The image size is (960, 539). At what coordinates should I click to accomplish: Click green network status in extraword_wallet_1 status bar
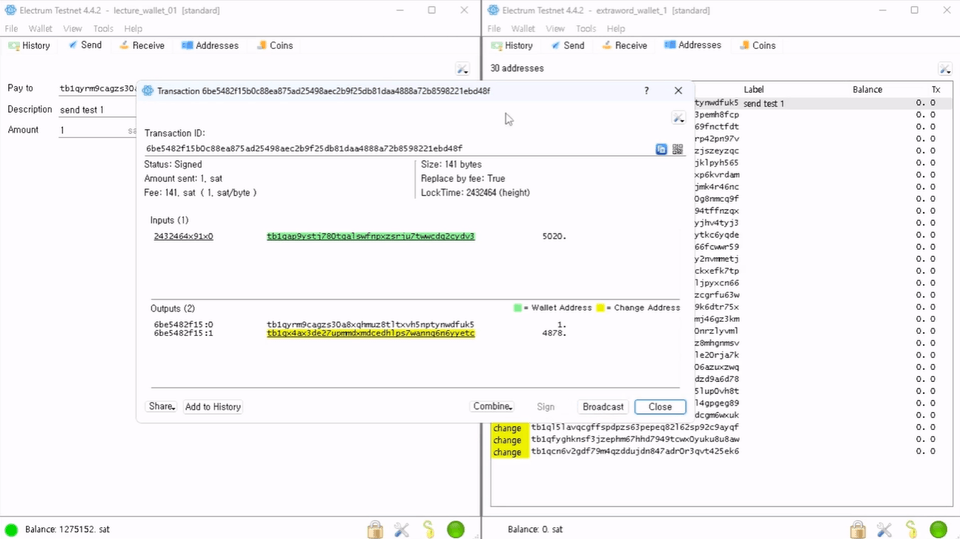tap(938, 529)
